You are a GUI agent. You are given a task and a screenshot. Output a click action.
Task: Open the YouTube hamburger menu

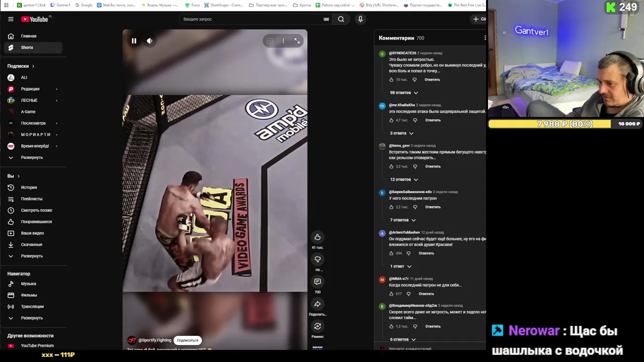(11, 19)
